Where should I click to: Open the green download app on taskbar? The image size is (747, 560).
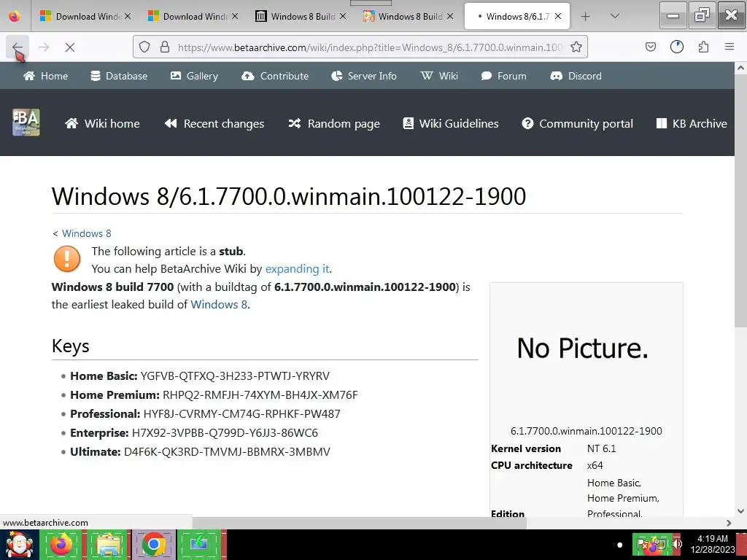(199, 544)
